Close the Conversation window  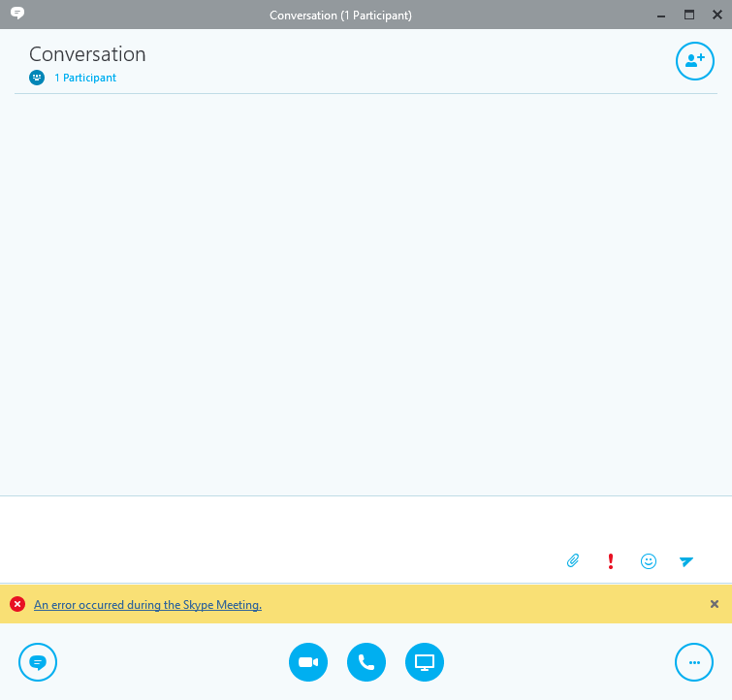[717, 15]
